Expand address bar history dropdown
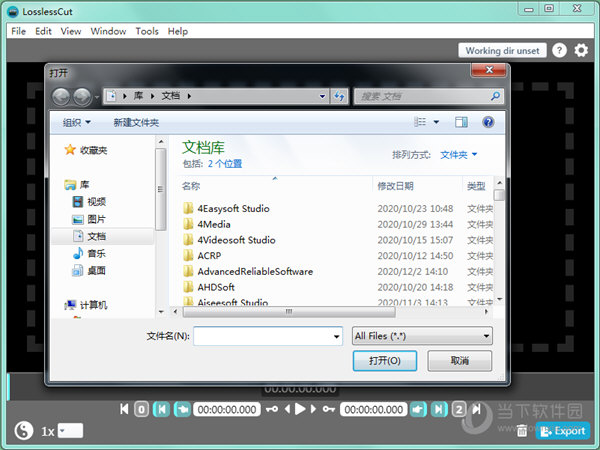The image size is (600, 450). pos(323,96)
